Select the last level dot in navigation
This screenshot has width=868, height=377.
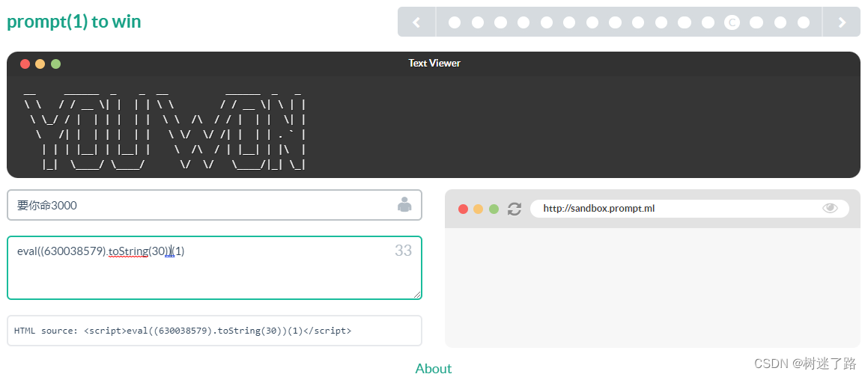click(x=804, y=22)
